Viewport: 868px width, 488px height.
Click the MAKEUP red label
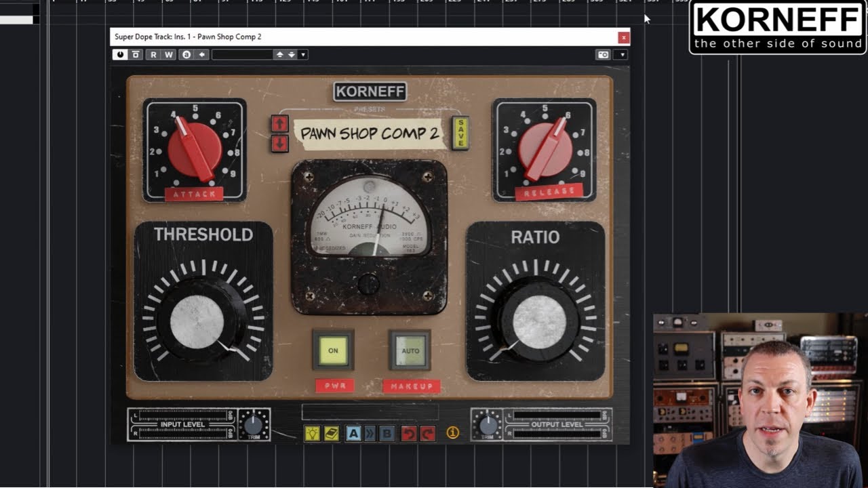(x=412, y=386)
